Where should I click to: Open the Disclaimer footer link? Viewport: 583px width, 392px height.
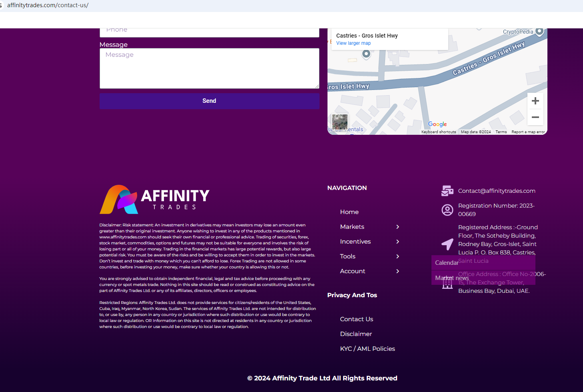point(356,334)
